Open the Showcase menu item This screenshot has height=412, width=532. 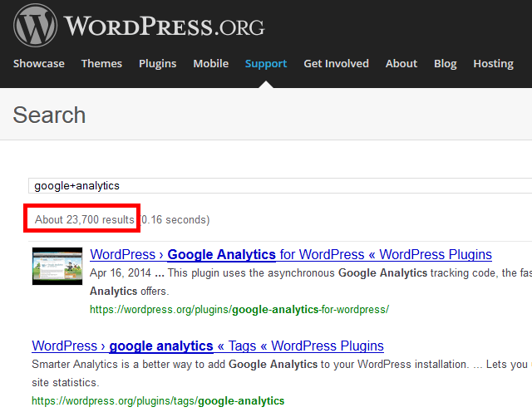tap(39, 63)
